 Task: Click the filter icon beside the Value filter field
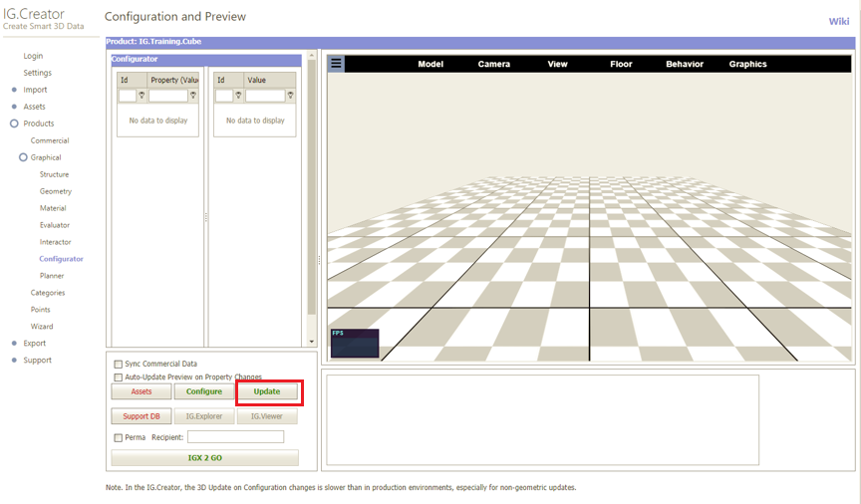(x=290, y=97)
